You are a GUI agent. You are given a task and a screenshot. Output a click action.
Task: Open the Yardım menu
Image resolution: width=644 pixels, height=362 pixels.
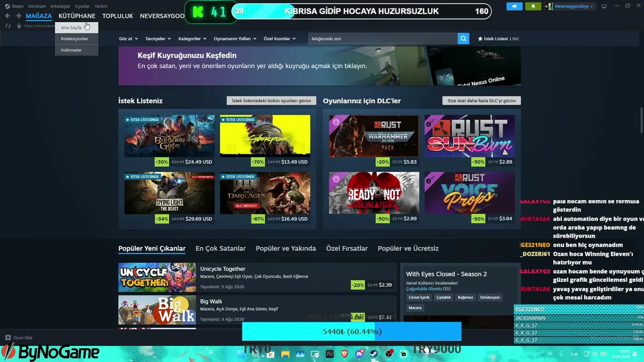point(101,6)
